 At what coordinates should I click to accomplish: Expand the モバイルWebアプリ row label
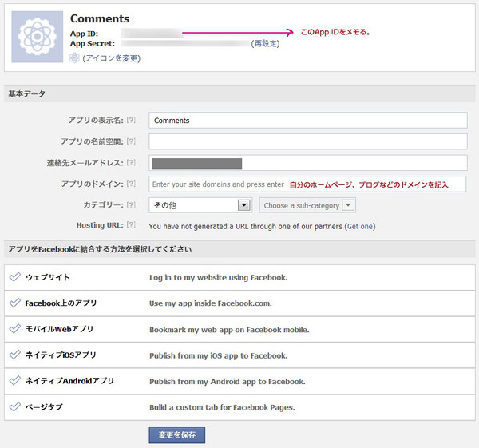click(x=60, y=329)
